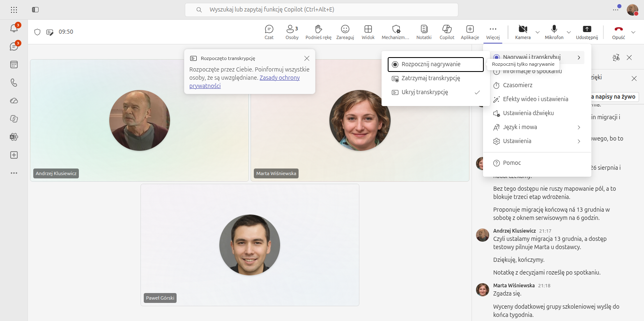
Task: Open Copilot in the left sidebar
Action: pos(14,119)
